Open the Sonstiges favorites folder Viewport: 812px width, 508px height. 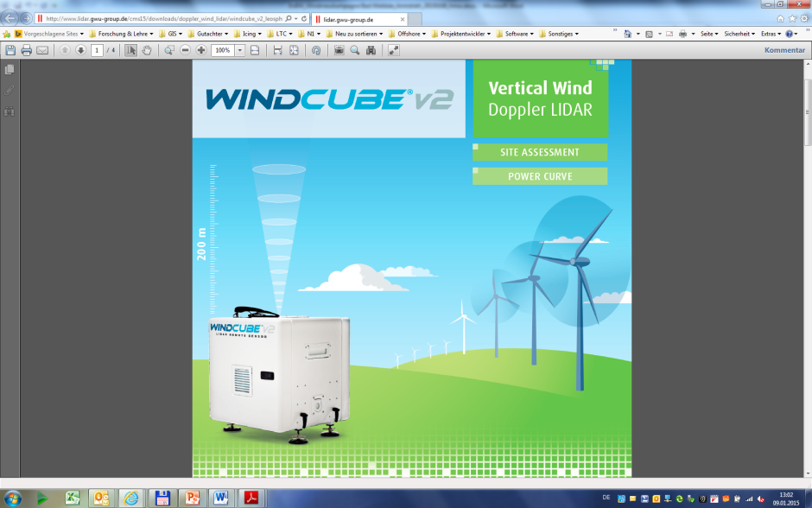tap(559, 34)
